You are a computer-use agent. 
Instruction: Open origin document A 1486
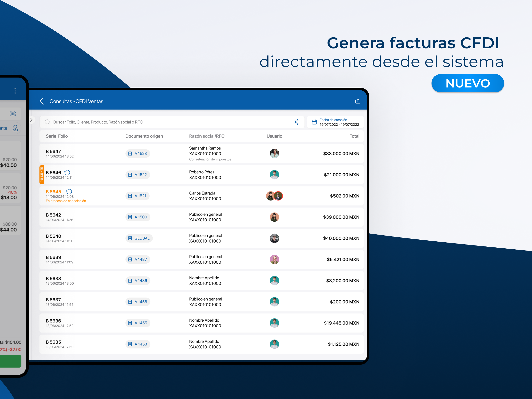tap(138, 281)
